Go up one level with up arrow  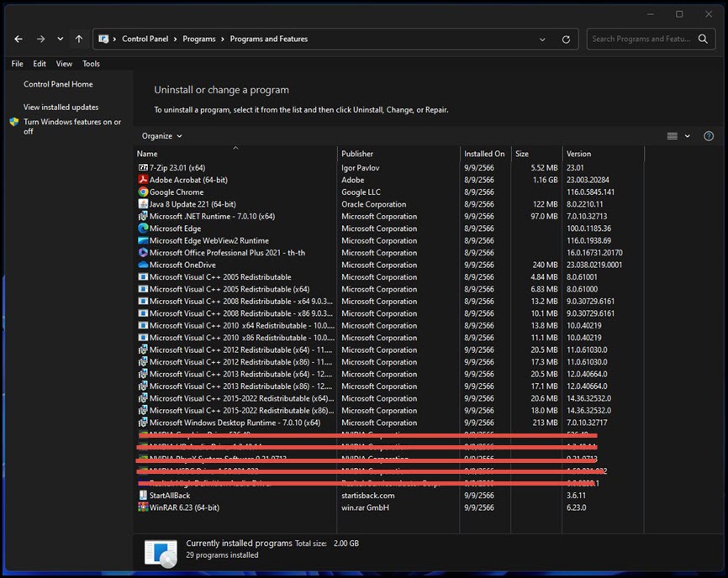[79, 39]
